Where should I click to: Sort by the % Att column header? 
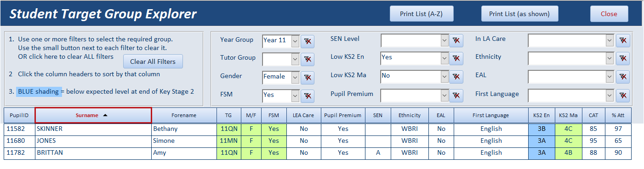point(618,115)
